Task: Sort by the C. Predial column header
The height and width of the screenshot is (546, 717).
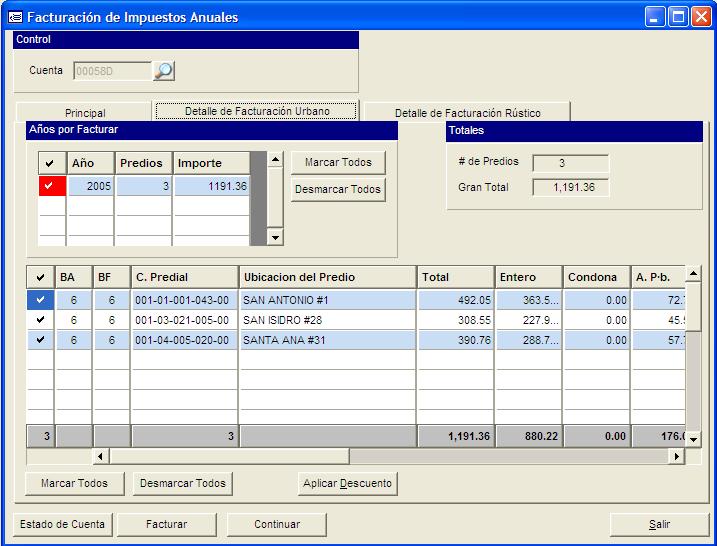Action: coord(184,277)
